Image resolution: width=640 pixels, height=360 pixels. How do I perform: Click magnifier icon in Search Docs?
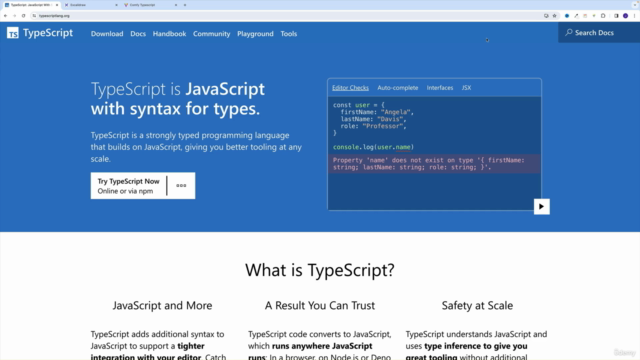coord(569,32)
